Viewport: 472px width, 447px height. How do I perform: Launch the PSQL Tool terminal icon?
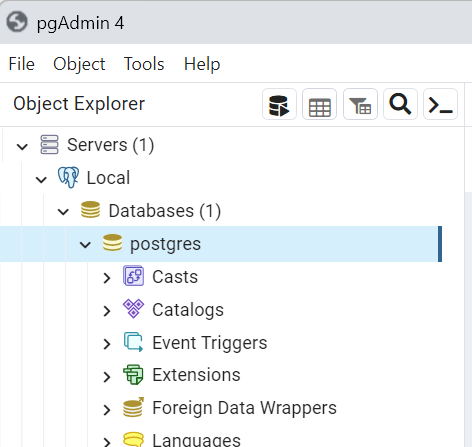(440, 104)
